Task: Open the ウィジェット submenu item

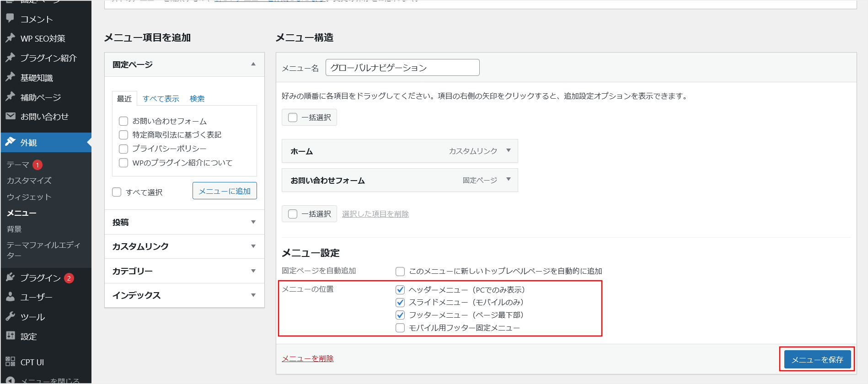Action: click(x=29, y=197)
